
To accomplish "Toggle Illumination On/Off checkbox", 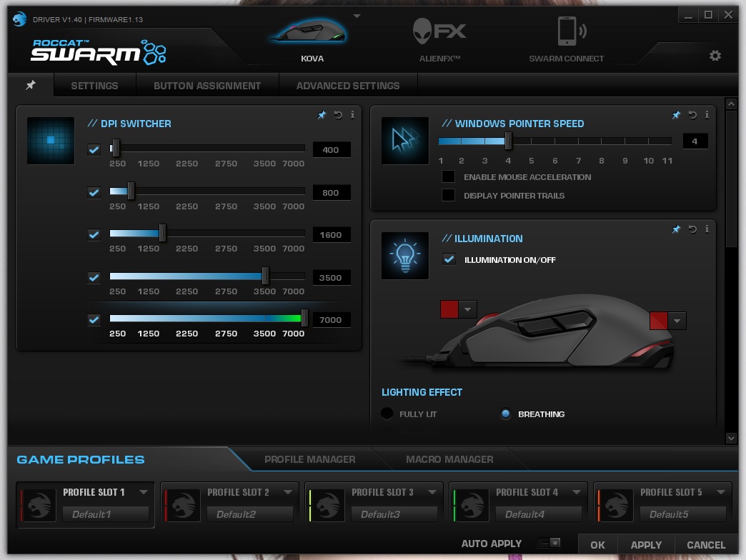I will [449, 259].
